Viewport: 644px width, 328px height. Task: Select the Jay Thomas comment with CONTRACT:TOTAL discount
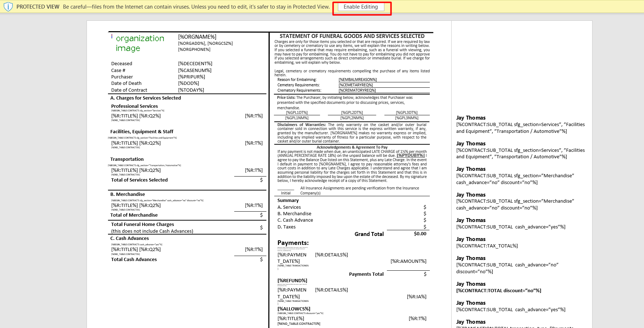(498, 290)
